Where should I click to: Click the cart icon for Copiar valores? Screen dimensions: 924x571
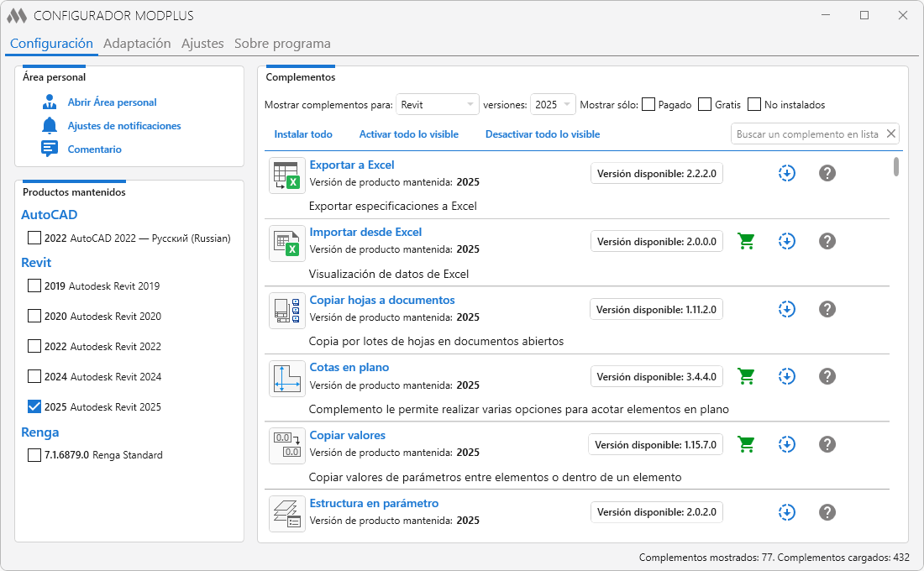pyautogui.click(x=746, y=444)
